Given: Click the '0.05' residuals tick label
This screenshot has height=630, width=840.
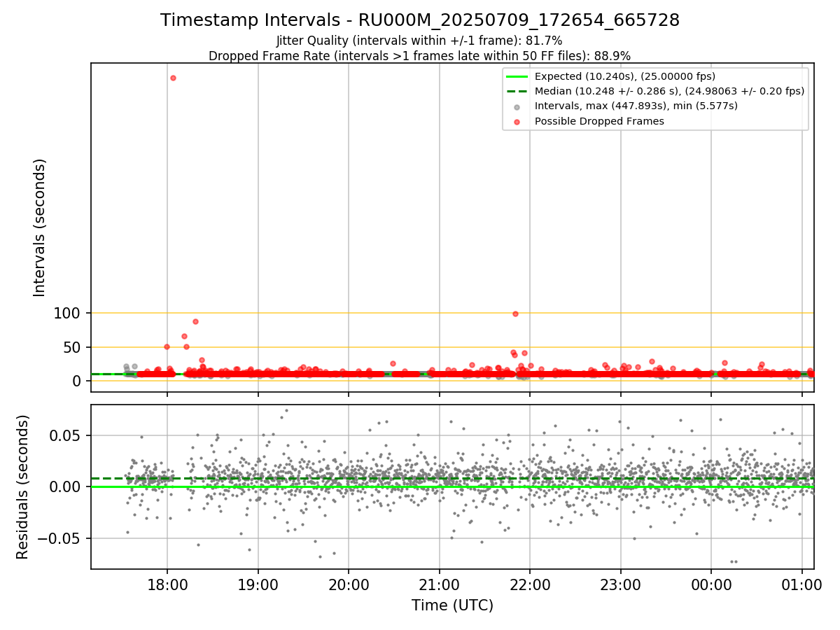Looking at the screenshot, I should 64,435.
